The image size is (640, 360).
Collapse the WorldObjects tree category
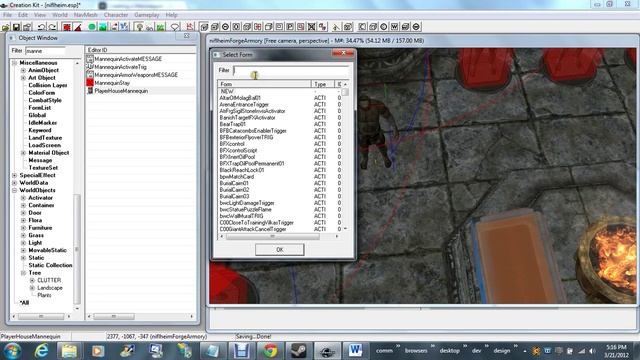[15, 190]
